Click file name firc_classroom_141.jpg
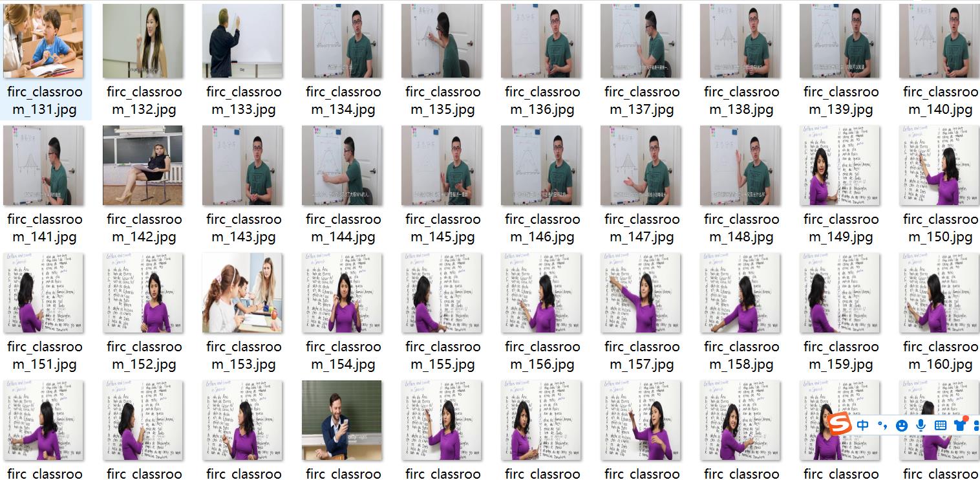 pyautogui.click(x=45, y=228)
